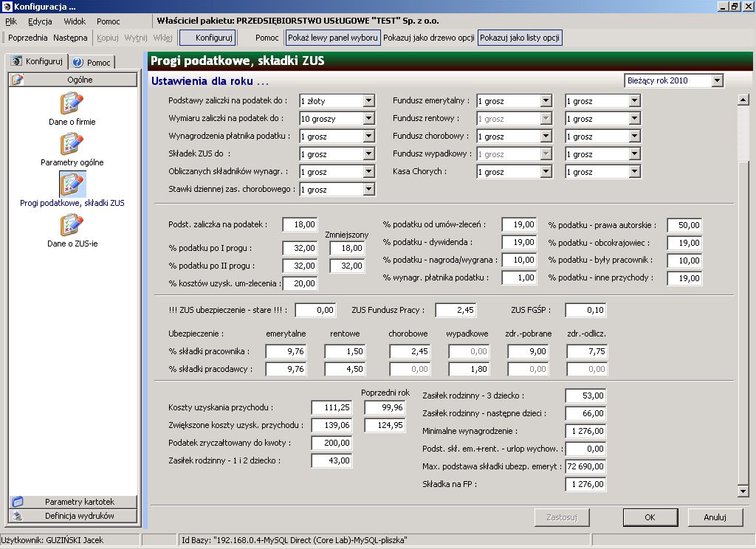Click Zasiłek rodzinny - 3 dziecko field

tap(585, 396)
